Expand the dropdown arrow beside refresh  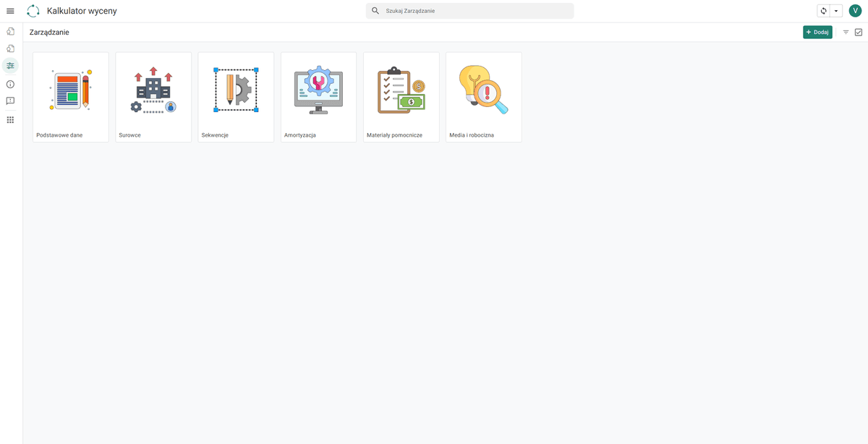point(836,11)
